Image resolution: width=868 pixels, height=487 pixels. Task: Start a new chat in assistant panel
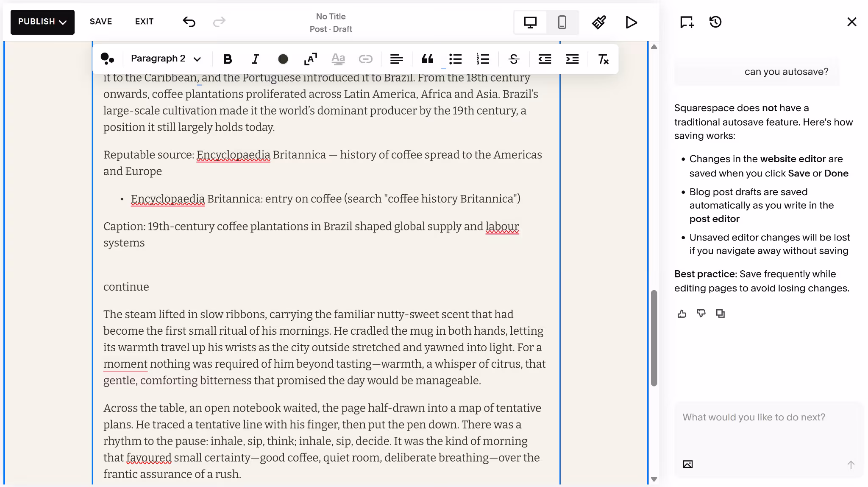[x=687, y=22]
